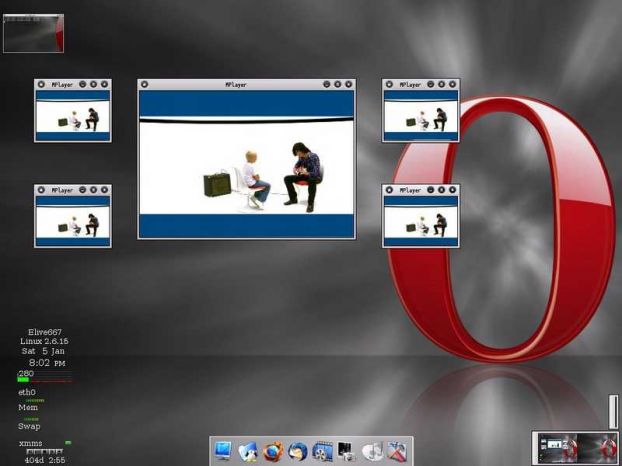Select the 'Linux 2.6.16' kernel text
The height and width of the screenshot is (466, 622).
point(44,341)
